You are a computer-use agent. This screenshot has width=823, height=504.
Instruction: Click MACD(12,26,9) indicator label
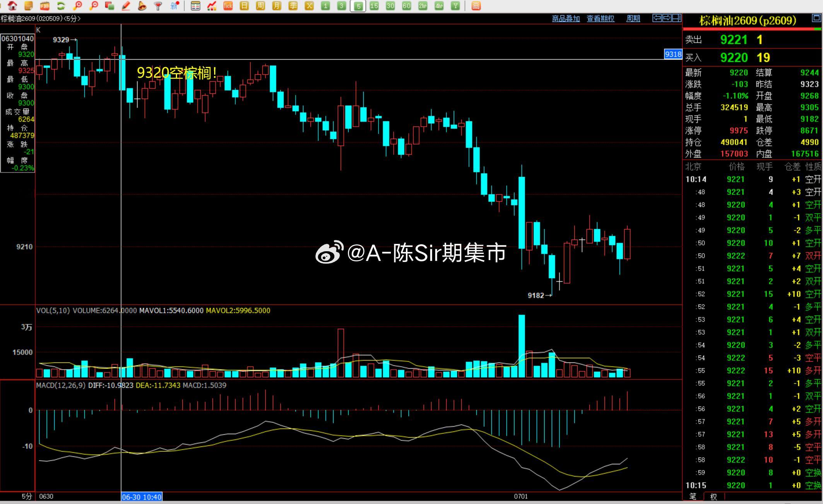point(61,385)
